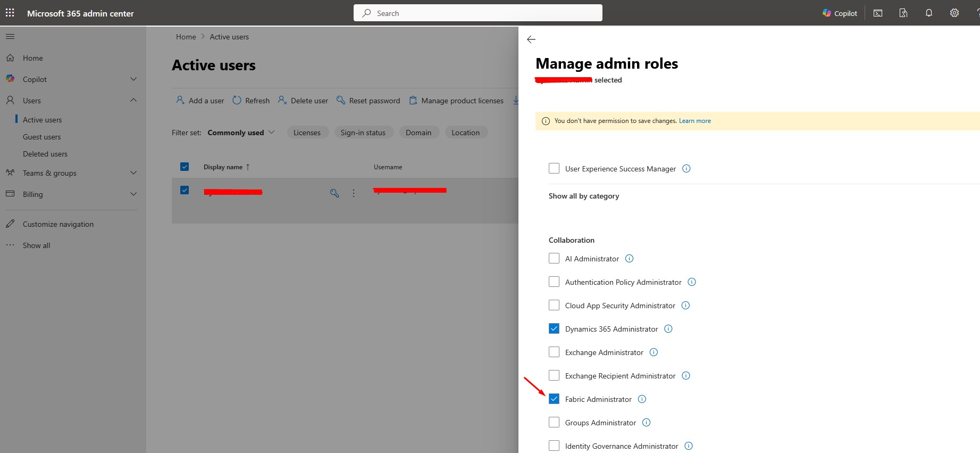Click info icon next to Fabric Administrator

pos(642,399)
